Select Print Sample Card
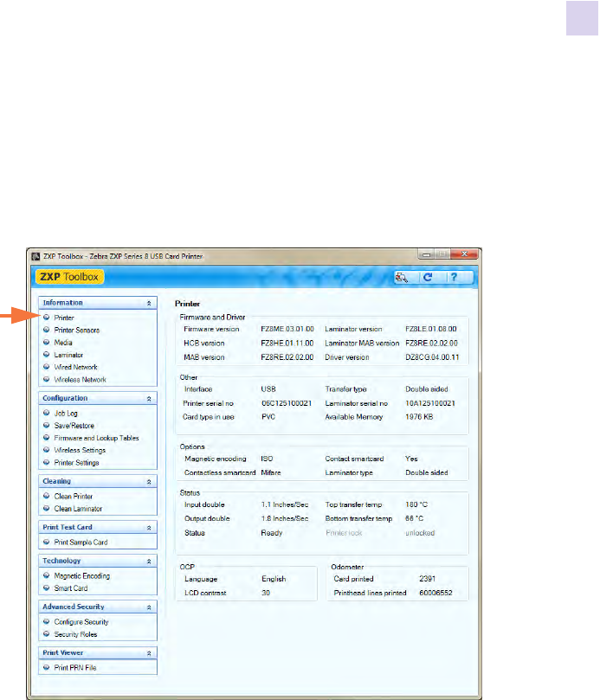The image size is (600, 700). pos(81,543)
